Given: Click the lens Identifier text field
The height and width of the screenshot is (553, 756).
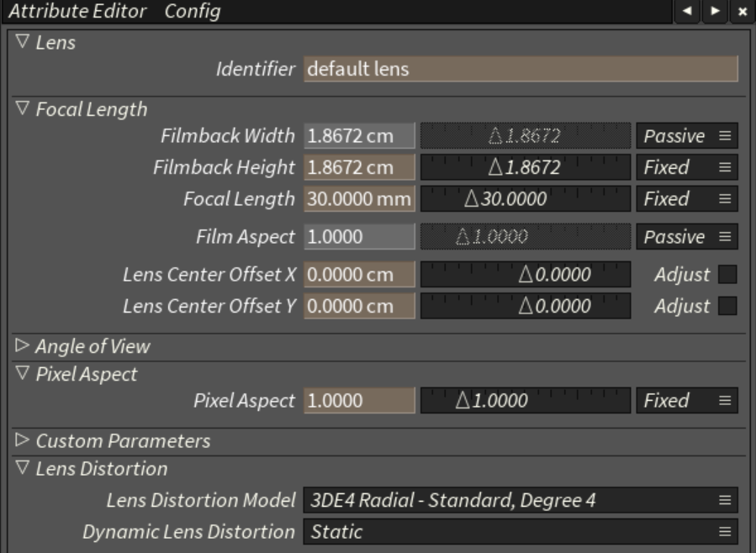Looking at the screenshot, I should click(x=520, y=69).
